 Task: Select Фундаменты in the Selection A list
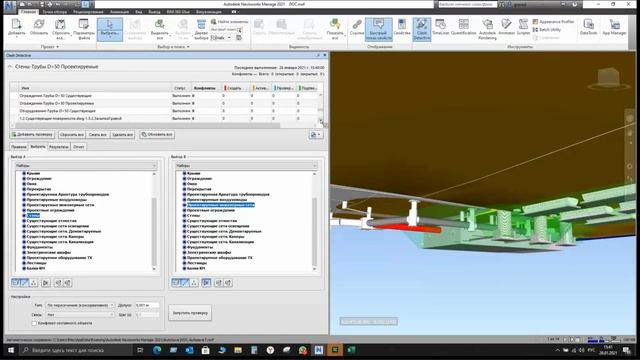40,247
